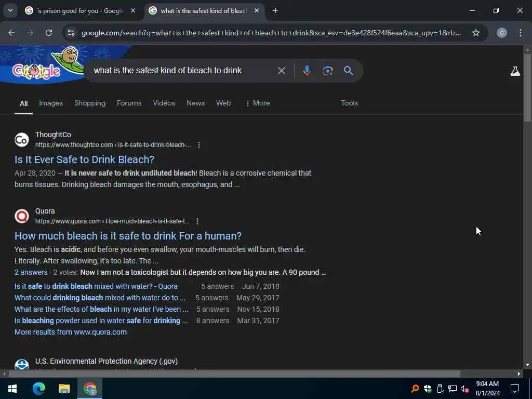Open 'Is bleaching powder used in water safe' link

[101, 321]
